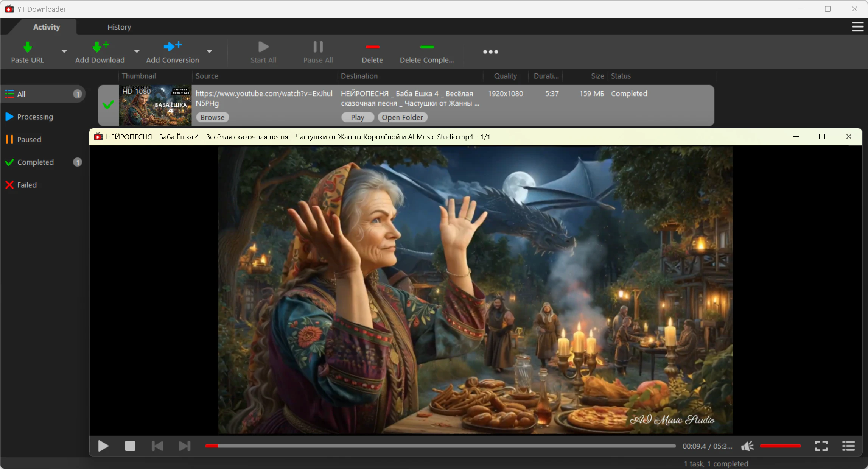Image resolution: width=868 pixels, height=469 pixels.
Task: Skip to next track in player
Action: [x=185, y=446]
